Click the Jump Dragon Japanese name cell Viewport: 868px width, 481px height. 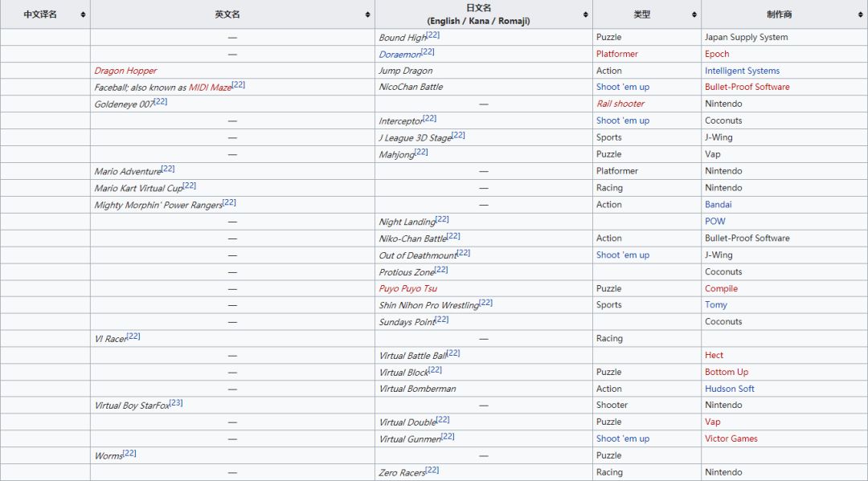tap(406, 71)
